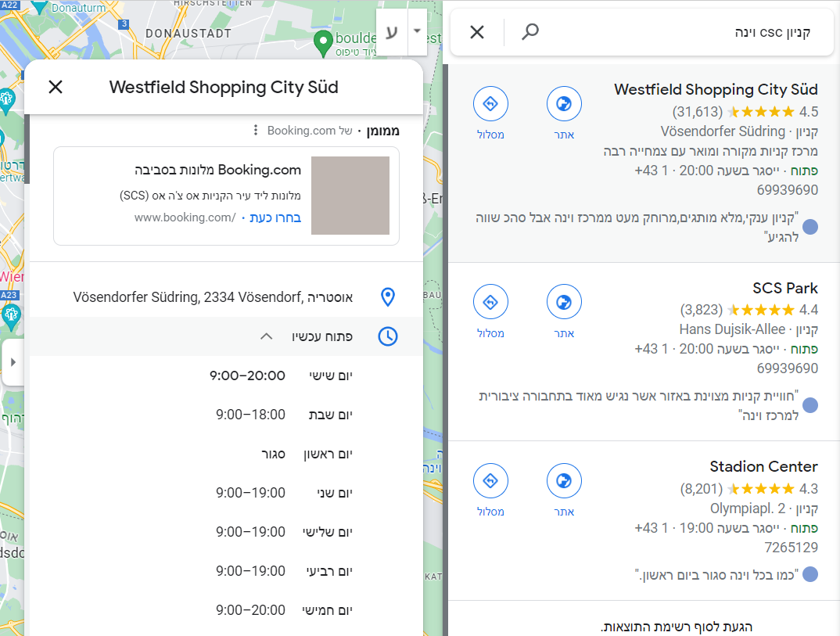Click the Hebrew 'ע' input language button

(x=392, y=31)
